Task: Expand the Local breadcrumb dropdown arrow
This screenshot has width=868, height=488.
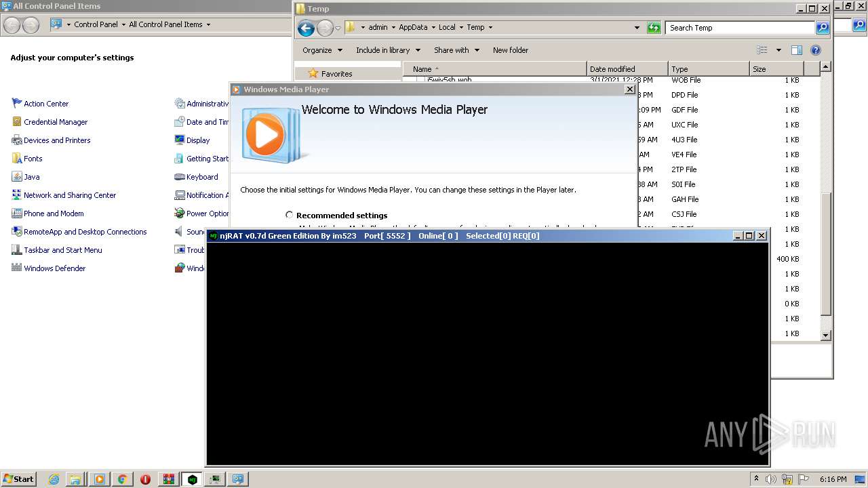Action: click(x=461, y=28)
